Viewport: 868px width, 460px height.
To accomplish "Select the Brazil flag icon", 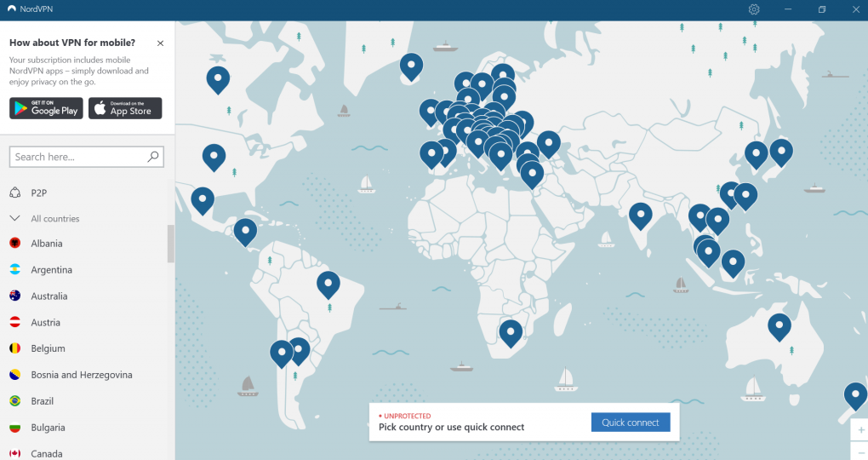I will coord(15,400).
